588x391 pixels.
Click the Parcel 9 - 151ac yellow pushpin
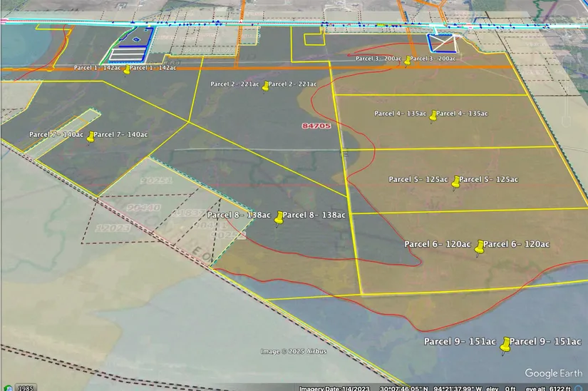tap(505, 345)
